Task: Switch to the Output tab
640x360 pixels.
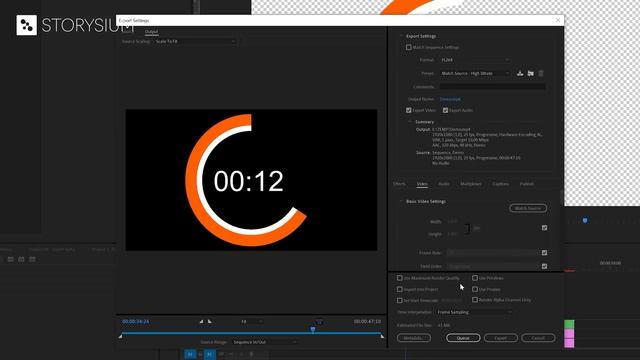Action: (151, 31)
